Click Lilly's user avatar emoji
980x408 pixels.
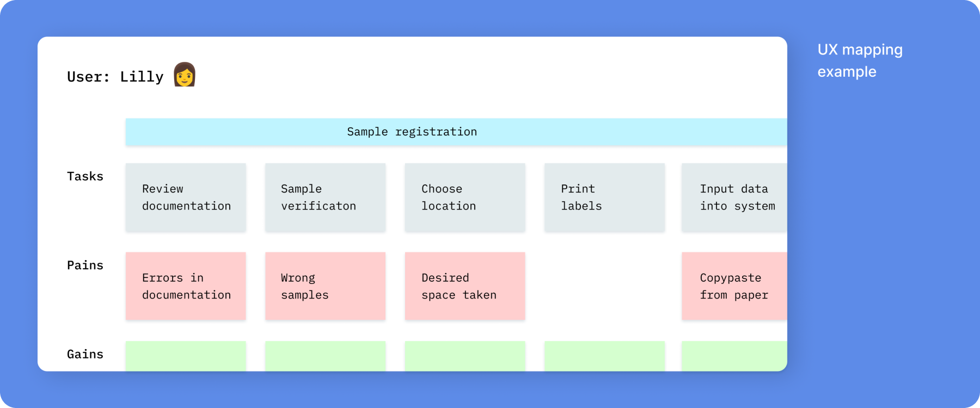[x=185, y=75]
